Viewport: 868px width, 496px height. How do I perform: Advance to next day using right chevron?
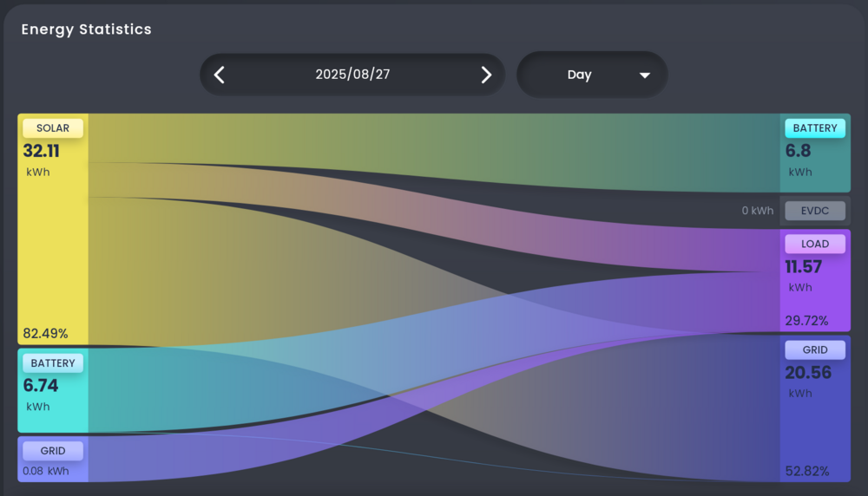tap(486, 75)
